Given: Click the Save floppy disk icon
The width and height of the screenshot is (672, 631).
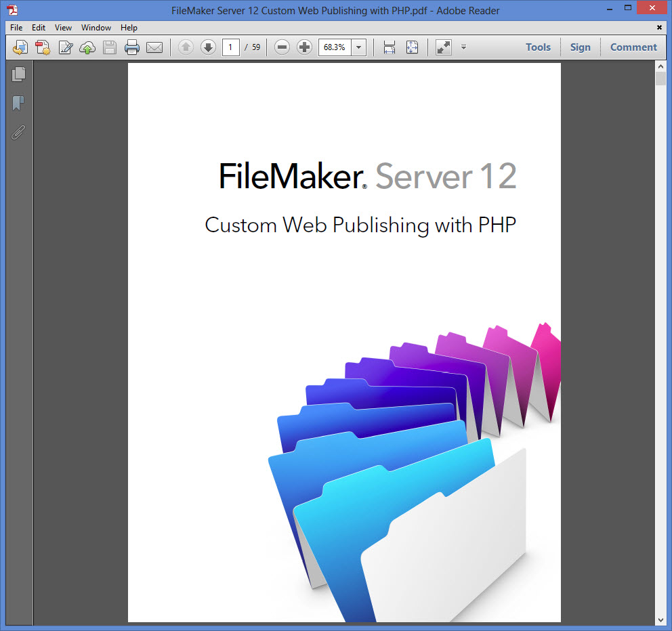Looking at the screenshot, I should [x=110, y=47].
